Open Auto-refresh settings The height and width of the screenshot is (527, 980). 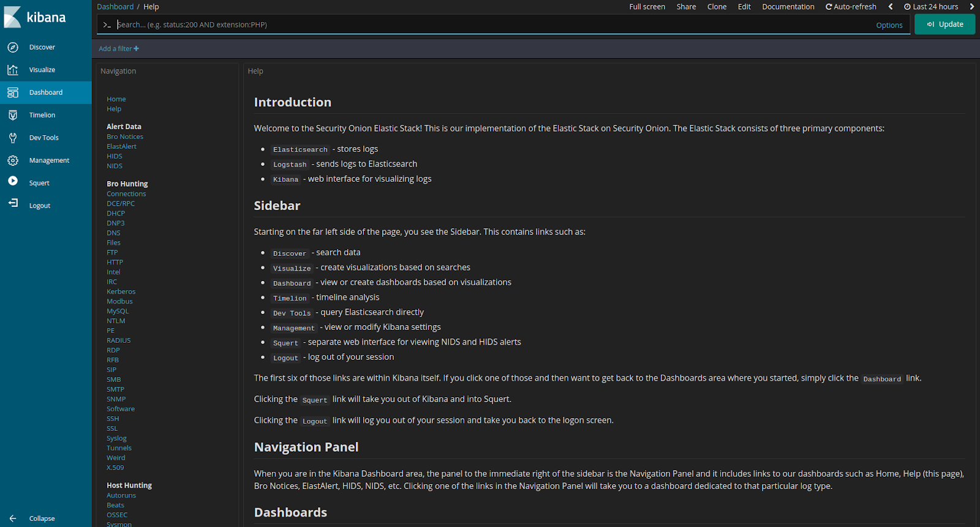click(x=851, y=7)
